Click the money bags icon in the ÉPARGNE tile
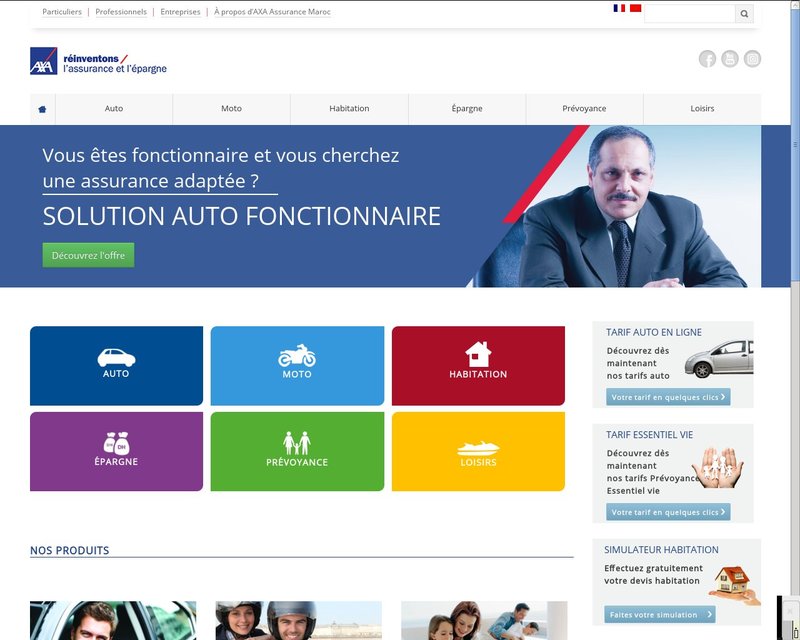The width and height of the screenshot is (800, 640). click(x=116, y=443)
